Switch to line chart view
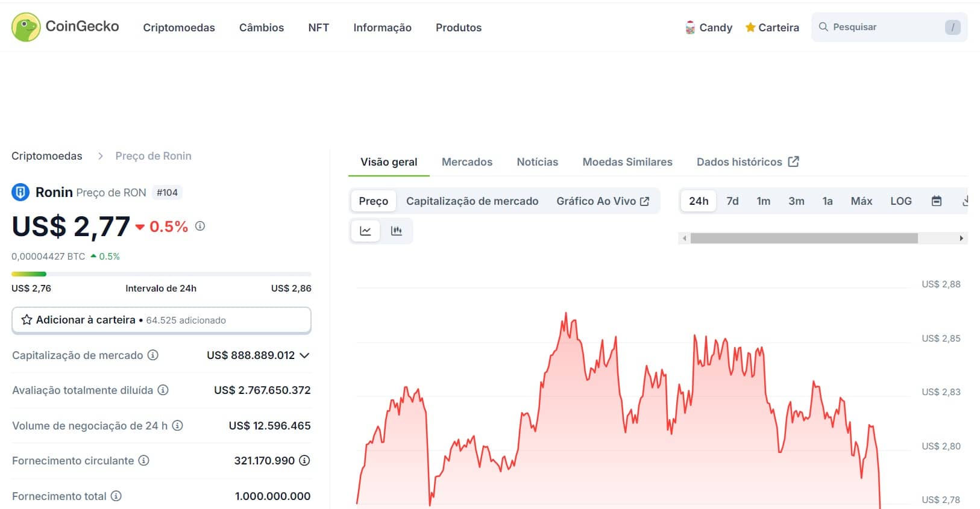The image size is (980, 509). click(x=365, y=231)
